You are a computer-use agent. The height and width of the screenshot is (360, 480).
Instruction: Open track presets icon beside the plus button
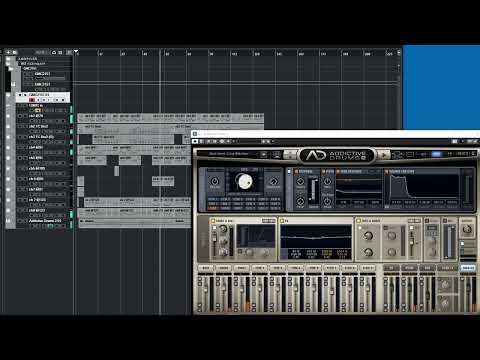14,52
